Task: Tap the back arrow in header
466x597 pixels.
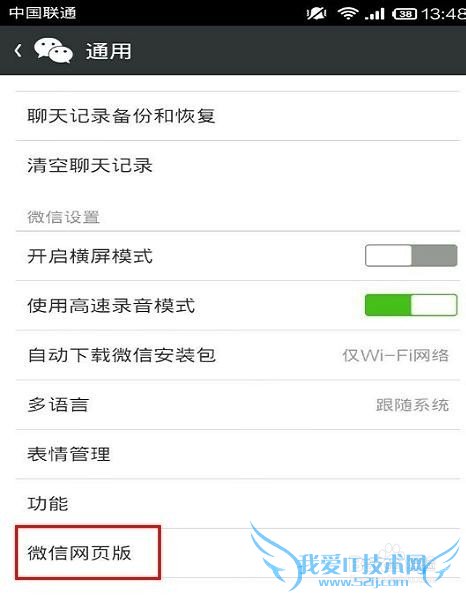Action: (x=18, y=51)
